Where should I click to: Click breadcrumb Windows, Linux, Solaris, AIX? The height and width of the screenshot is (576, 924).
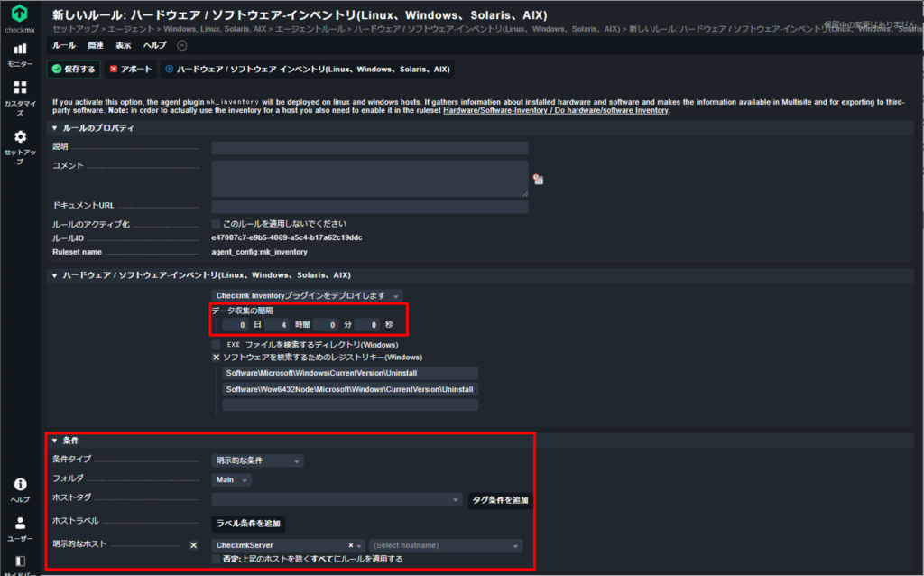point(215,29)
